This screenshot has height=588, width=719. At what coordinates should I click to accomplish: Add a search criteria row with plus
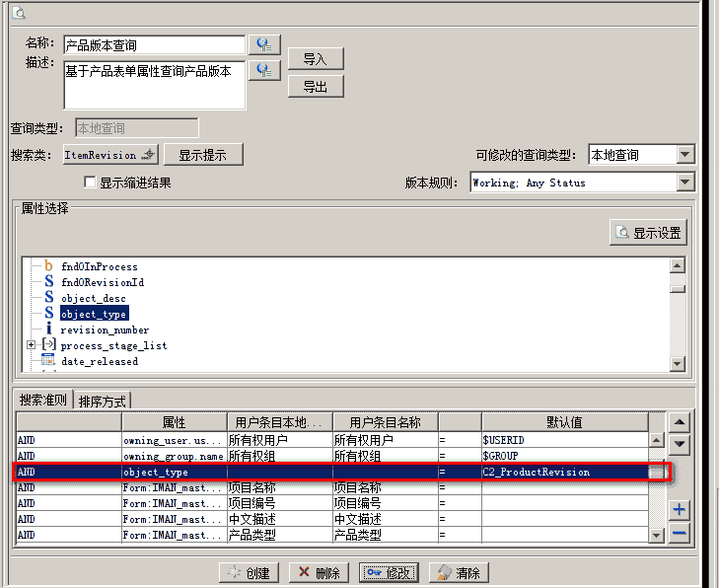pos(680,510)
